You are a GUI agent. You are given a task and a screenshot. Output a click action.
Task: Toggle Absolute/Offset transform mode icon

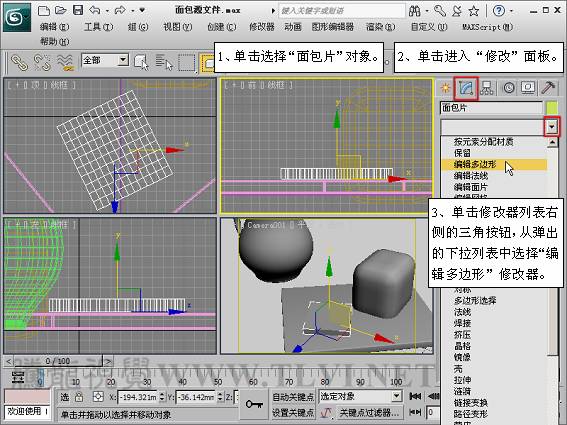(98, 397)
